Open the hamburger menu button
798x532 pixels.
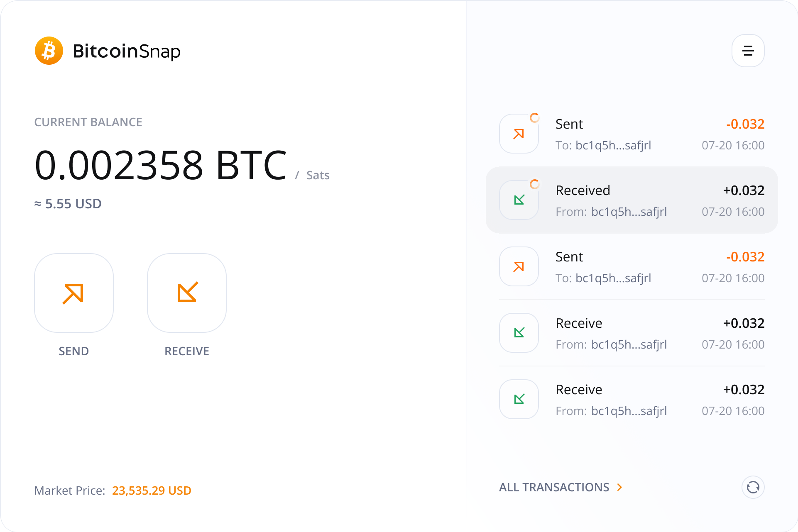pos(748,51)
